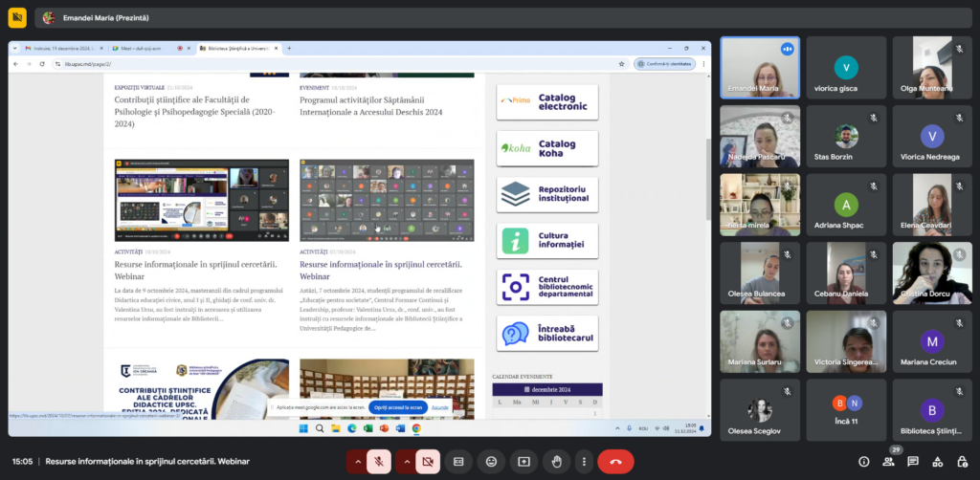
Task: Click Chrome icon in shared taskbar
Action: (416, 428)
